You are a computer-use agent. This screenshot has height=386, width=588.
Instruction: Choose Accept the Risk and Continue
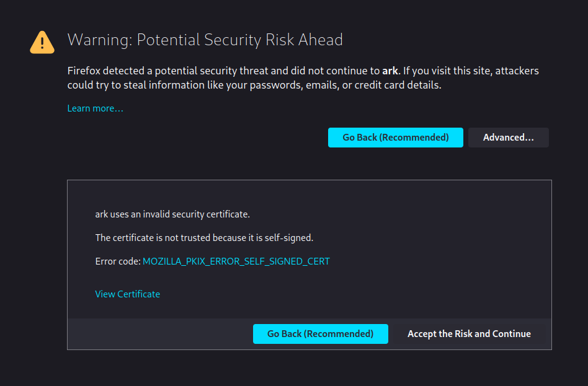tap(469, 334)
